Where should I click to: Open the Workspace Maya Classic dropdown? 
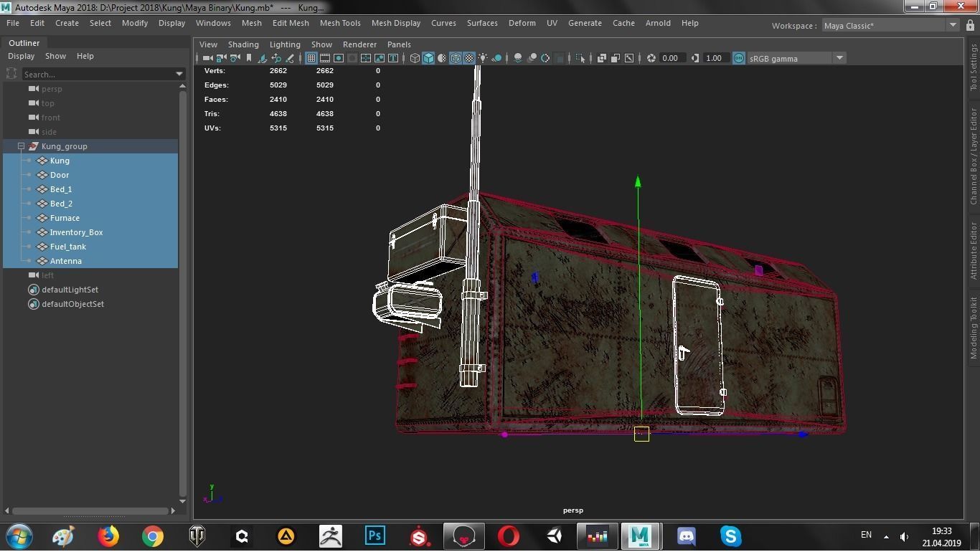(x=890, y=26)
